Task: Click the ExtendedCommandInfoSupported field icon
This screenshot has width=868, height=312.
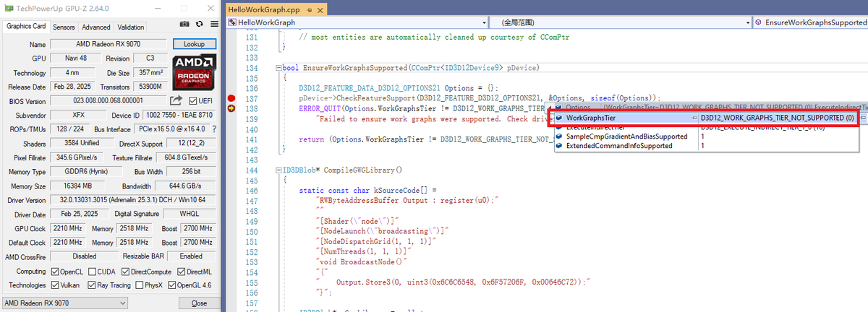Action: (559, 145)
